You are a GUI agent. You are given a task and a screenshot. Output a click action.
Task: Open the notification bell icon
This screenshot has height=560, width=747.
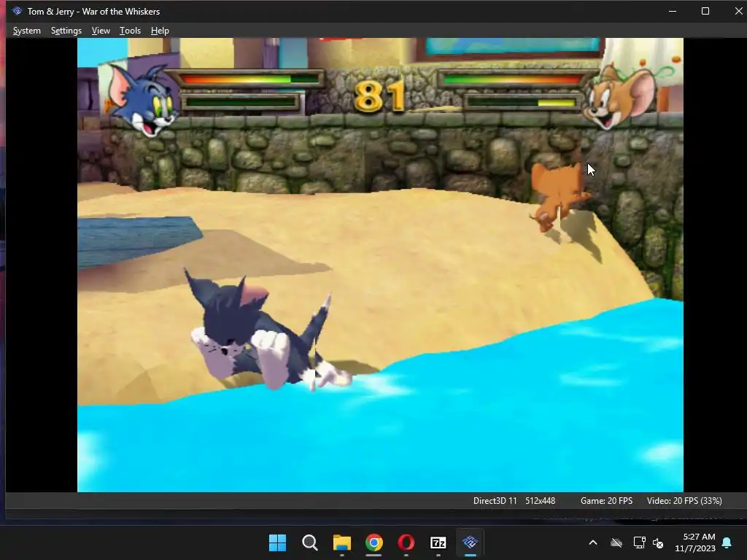click(x=727, y=542)
